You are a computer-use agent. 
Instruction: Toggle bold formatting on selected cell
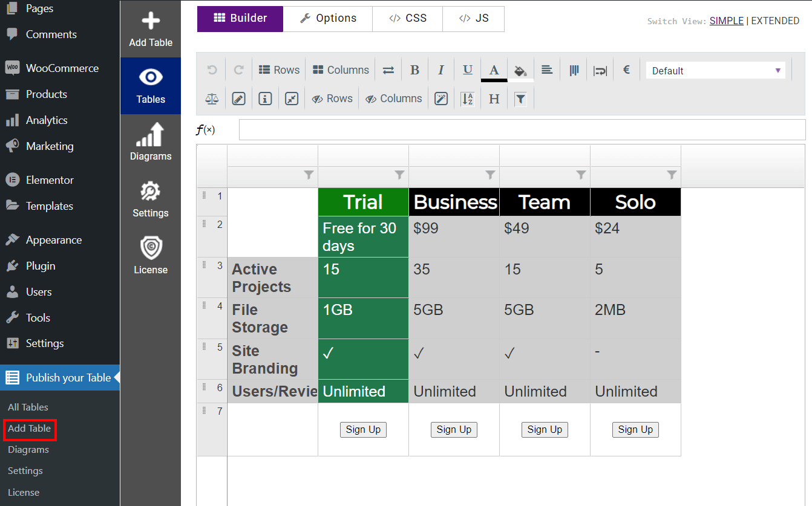tap(414, 70)
